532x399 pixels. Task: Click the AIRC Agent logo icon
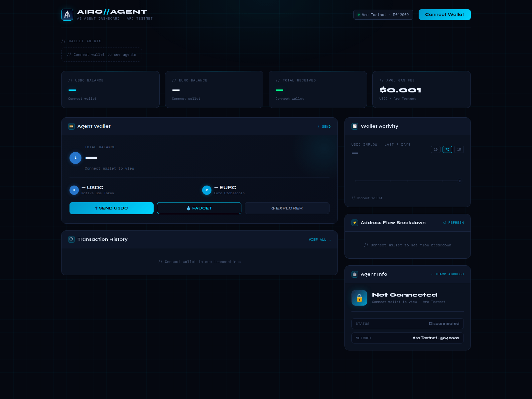pyautogui.click(x=67, y=15)
